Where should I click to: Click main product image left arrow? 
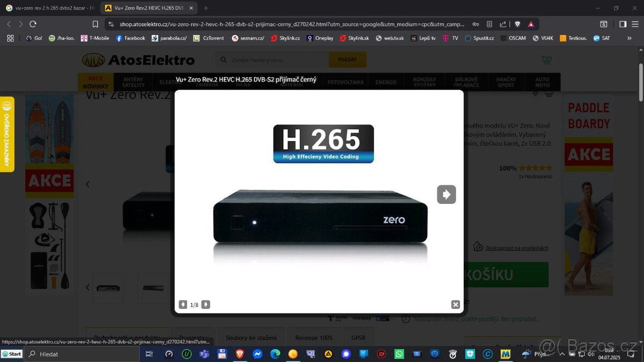87,184
